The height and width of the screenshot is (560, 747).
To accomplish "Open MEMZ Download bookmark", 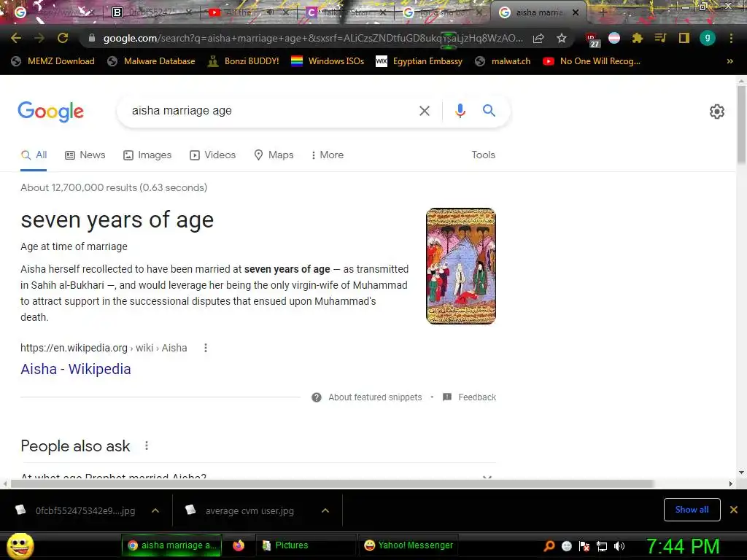I will point(53,61).
